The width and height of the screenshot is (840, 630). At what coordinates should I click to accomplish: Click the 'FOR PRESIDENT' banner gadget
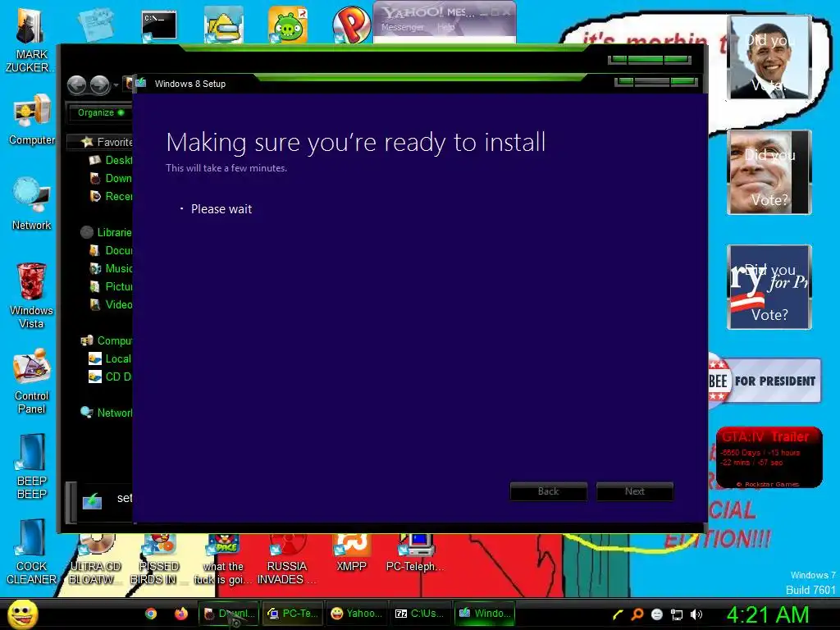pos(765,381)
